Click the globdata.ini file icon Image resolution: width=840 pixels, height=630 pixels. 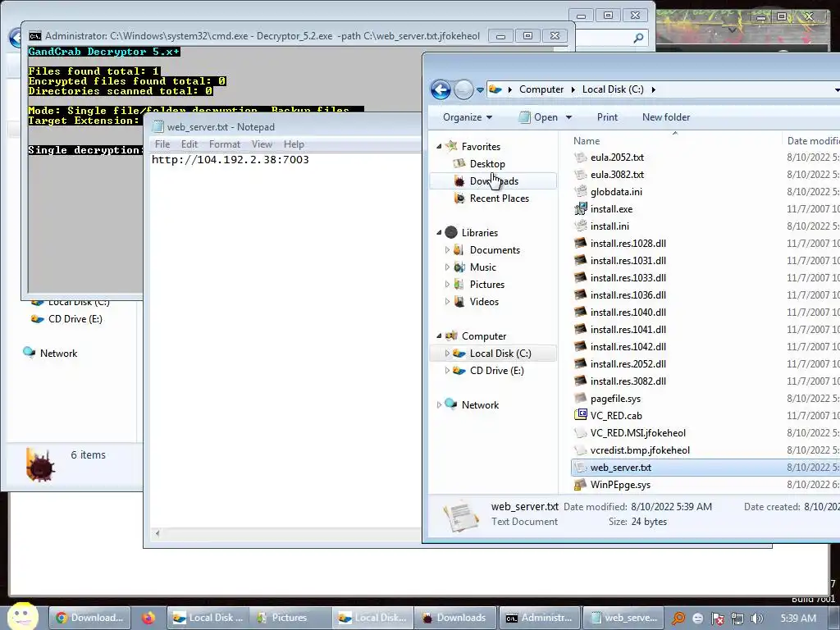pos(581,191)
